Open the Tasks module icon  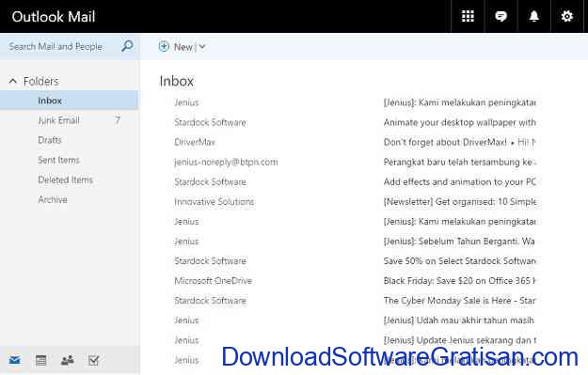click(x=93, y=360)
